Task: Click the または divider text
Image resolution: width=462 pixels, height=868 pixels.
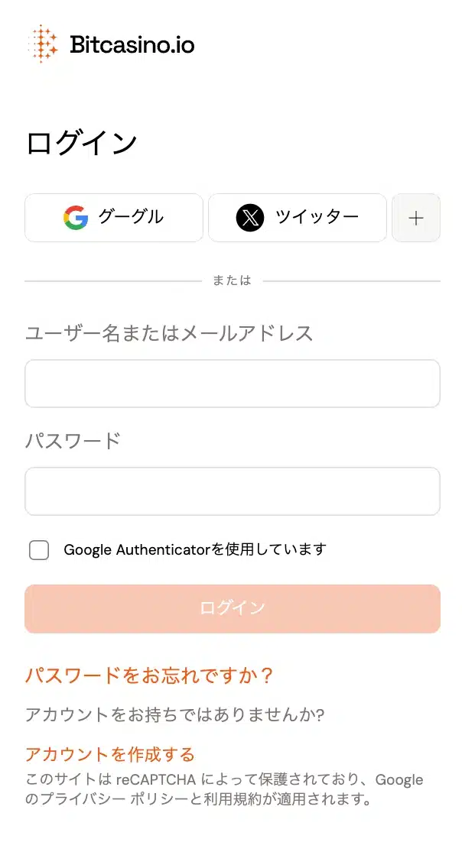Action: 232,280
